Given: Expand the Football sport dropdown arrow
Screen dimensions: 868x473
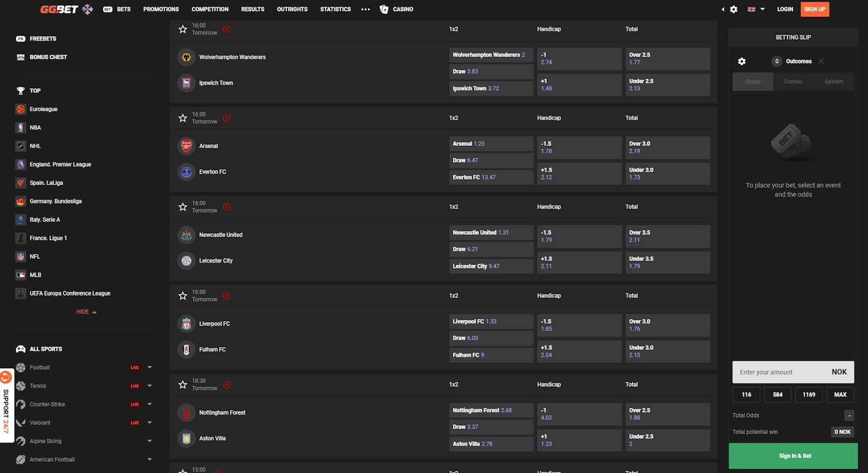Looking at the screenshot, I should (x=150, y=368).
